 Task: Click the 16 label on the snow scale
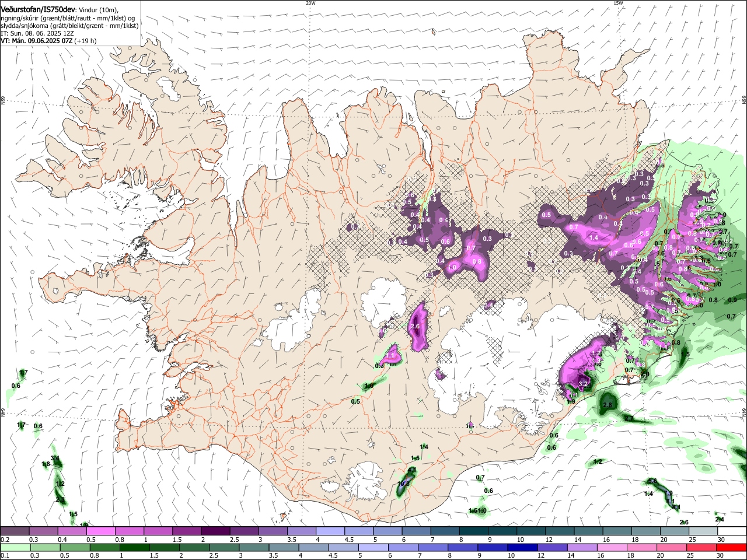[607, 540]
